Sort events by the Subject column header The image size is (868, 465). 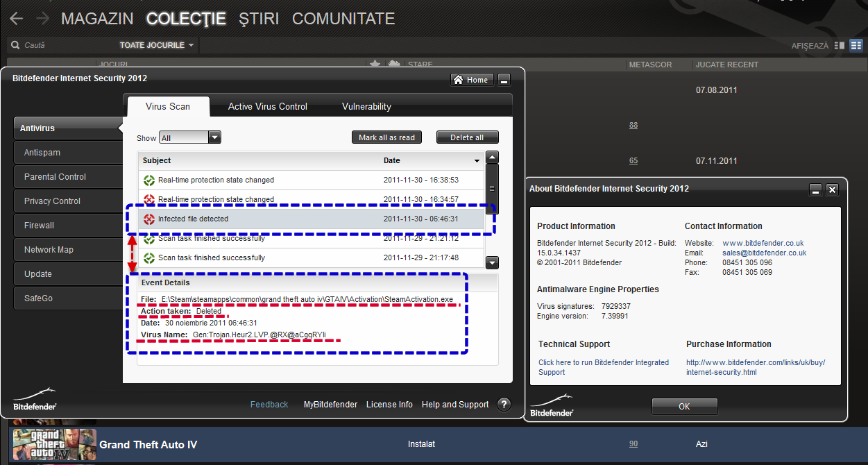[x=157, y=160]
